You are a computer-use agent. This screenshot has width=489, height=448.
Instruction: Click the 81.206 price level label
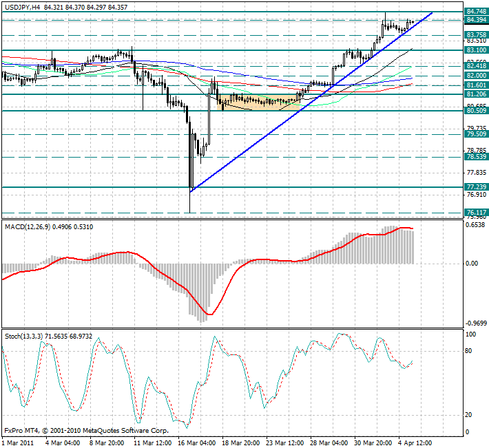coord(476,94)
